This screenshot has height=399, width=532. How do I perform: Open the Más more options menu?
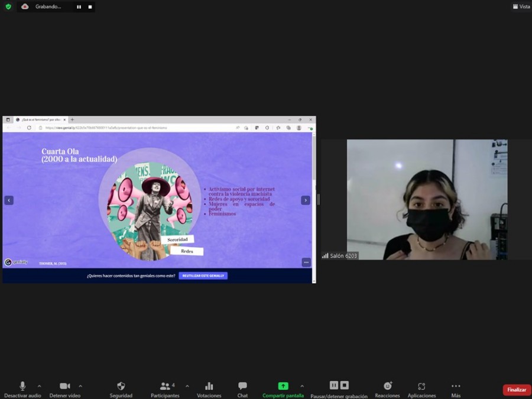[456, 390]
